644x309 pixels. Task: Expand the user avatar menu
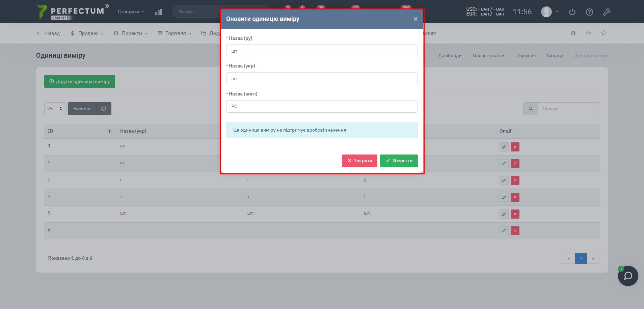(550, 12)
